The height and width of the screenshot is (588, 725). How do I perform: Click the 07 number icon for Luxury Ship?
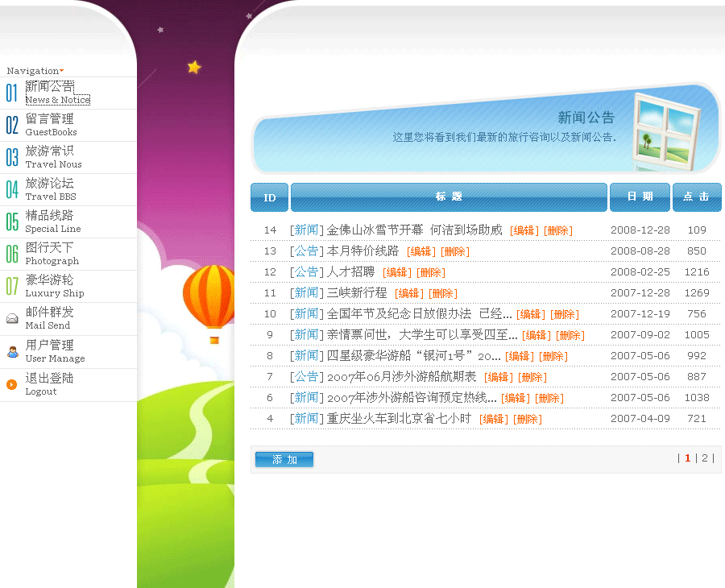coord(11,286)
